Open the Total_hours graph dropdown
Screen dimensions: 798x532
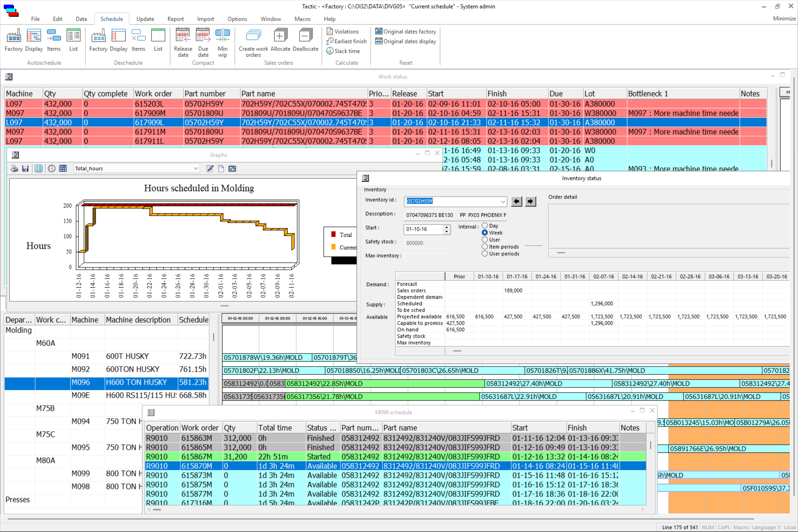click(196, 169)
